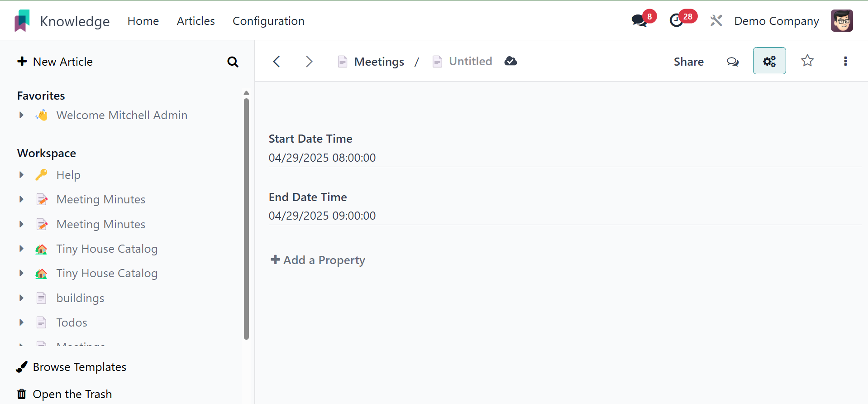Expand the Todos article children
This screenshot has width=868, height=404.
click(x=21, y=322)
